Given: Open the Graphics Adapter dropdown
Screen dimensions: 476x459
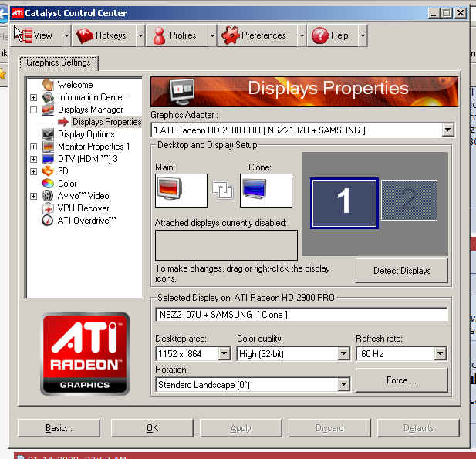Looking at the screenshot, I should (x=447, y=130).
